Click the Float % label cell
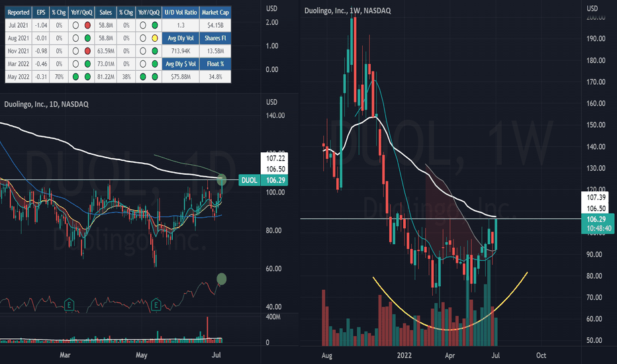The image size is (617, 364). pos(215,64)
